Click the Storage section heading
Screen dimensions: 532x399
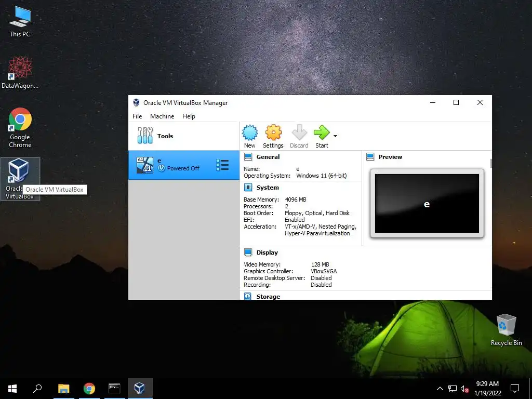pyautogui.click(x=268, y=297)
